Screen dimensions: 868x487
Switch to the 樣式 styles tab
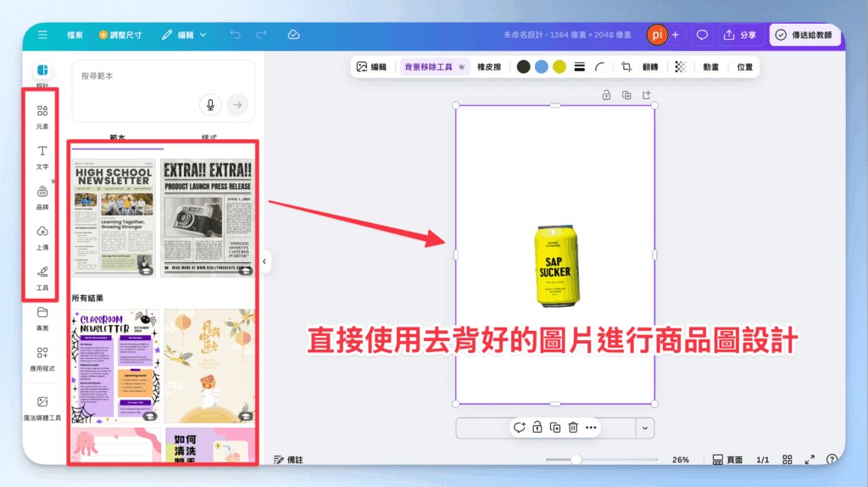(x=209, y=137)
